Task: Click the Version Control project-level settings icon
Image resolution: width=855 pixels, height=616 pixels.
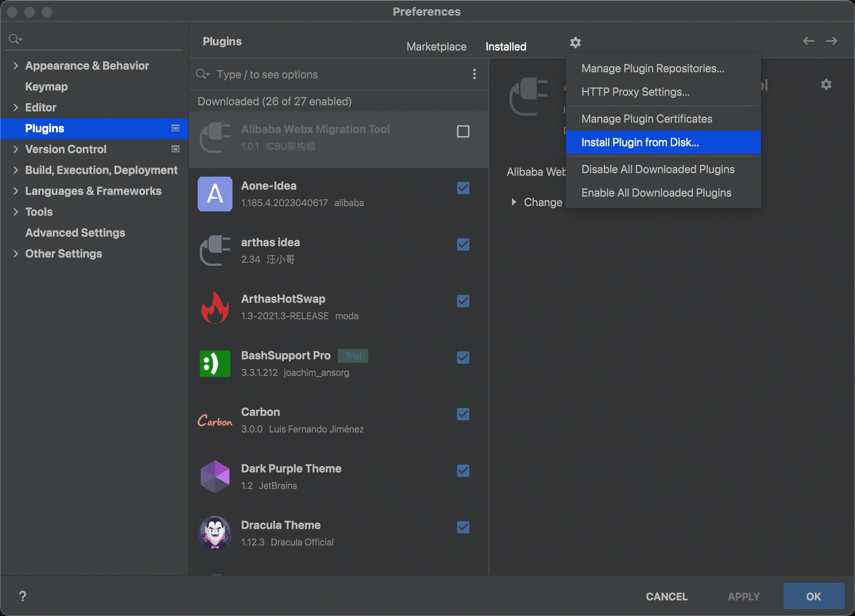Action: 175,149
